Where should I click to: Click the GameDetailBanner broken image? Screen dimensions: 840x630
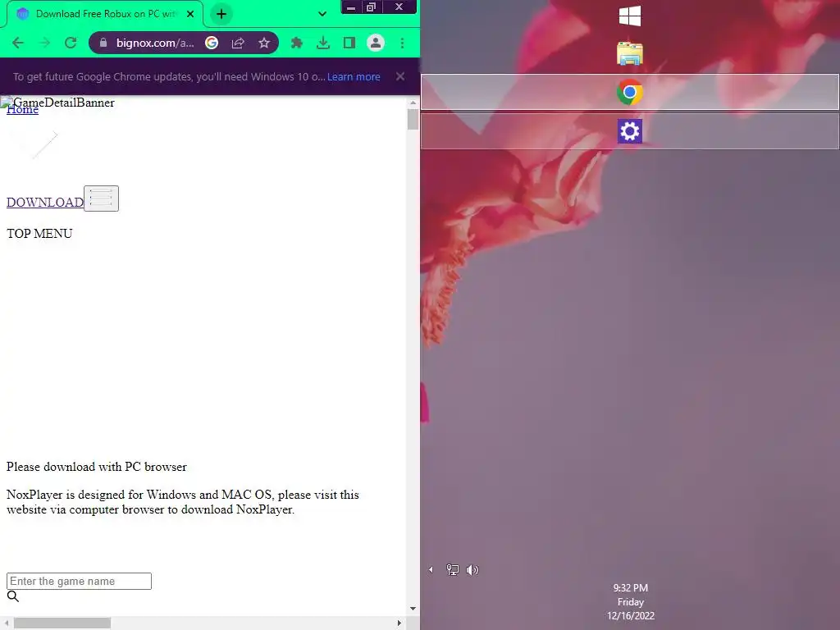click(58, 103)
